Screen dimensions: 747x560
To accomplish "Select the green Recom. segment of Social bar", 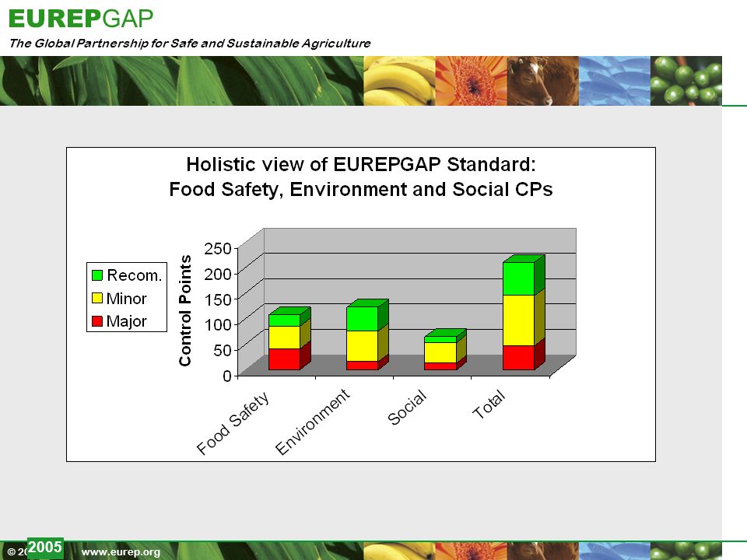I will (x=440, y=339).
